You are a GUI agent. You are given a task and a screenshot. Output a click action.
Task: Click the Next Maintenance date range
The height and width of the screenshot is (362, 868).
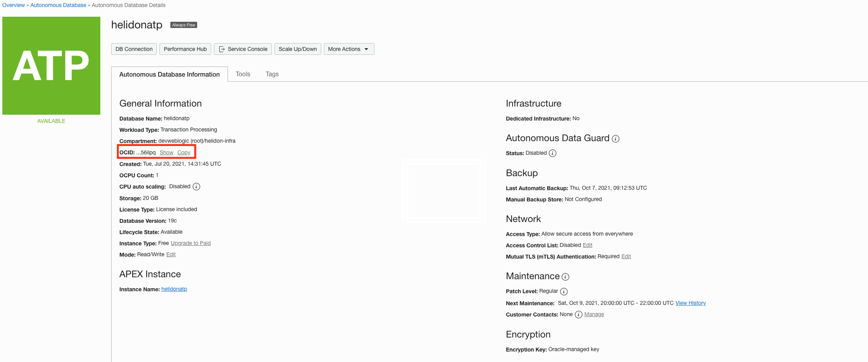(616, 303)
